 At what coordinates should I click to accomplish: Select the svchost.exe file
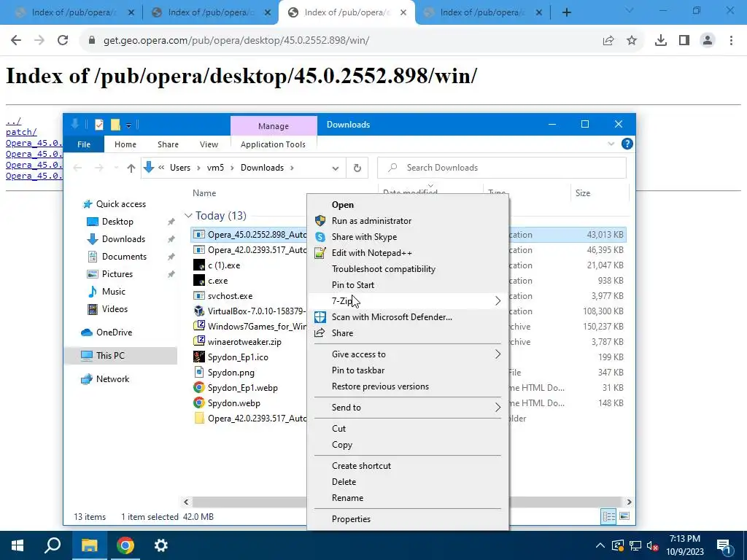point(230,296)
